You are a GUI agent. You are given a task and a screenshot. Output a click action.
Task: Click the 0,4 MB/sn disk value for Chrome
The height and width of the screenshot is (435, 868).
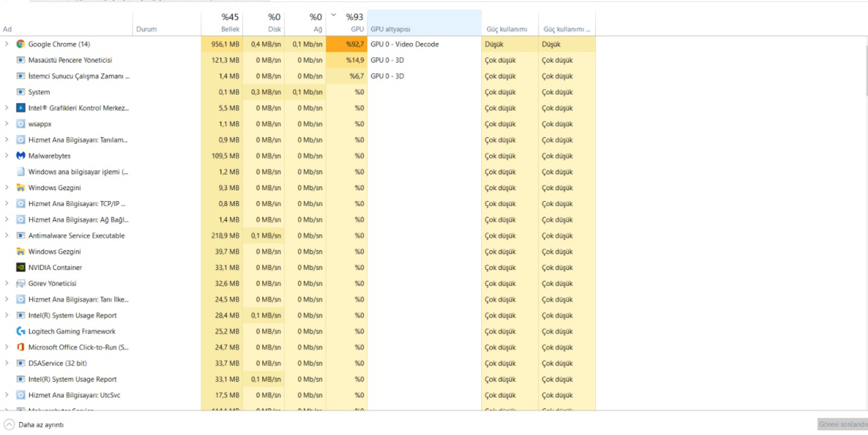[266, 44]
